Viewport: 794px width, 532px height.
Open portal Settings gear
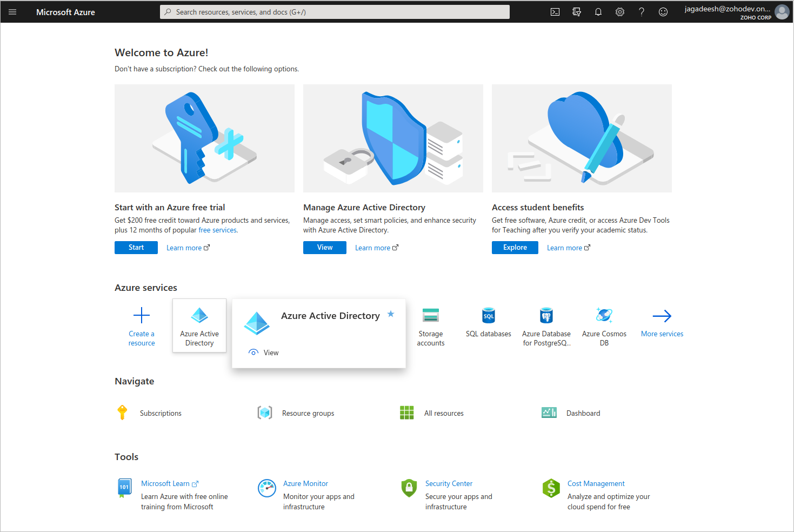[x=620, y=12]
